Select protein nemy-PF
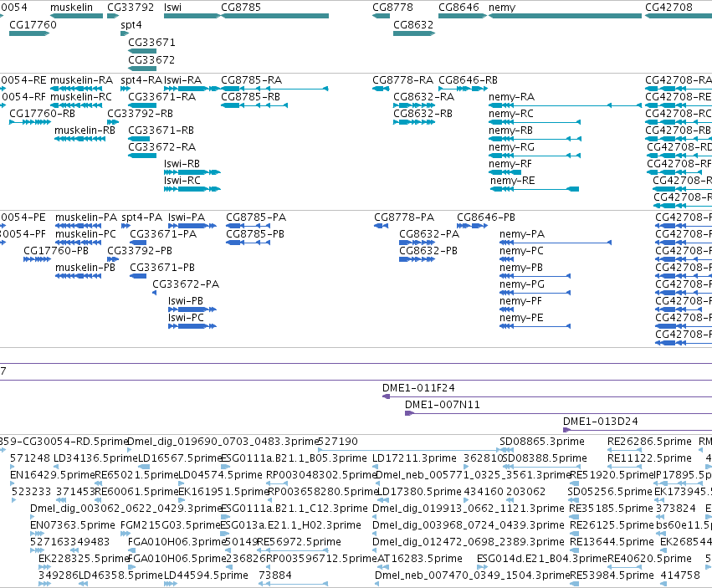Screen dimensions: 712x588 507,309
